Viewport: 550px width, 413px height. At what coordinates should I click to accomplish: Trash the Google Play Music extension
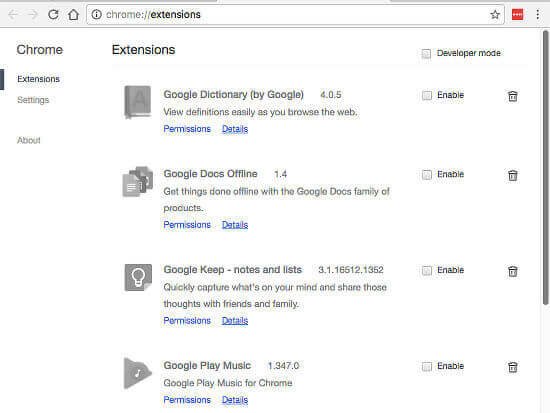point(512,367)
